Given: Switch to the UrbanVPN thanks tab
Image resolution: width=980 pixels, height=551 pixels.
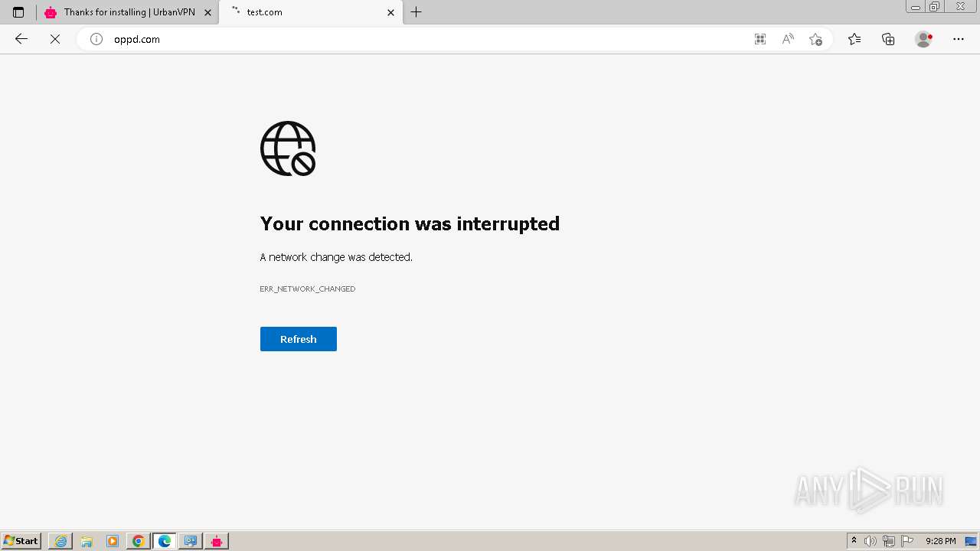Looking at the screenshot, I should [128, 12].
